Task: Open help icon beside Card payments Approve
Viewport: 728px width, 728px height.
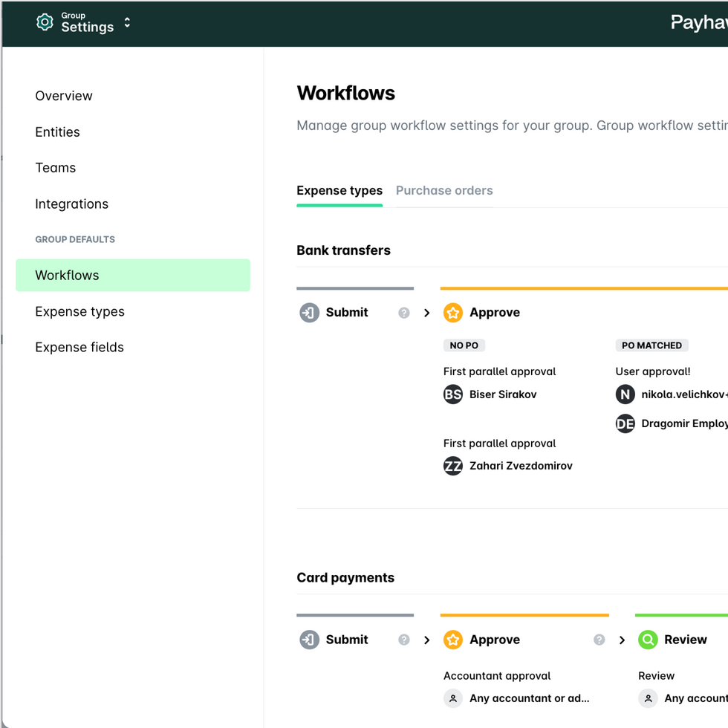Action: pos(599,640)
